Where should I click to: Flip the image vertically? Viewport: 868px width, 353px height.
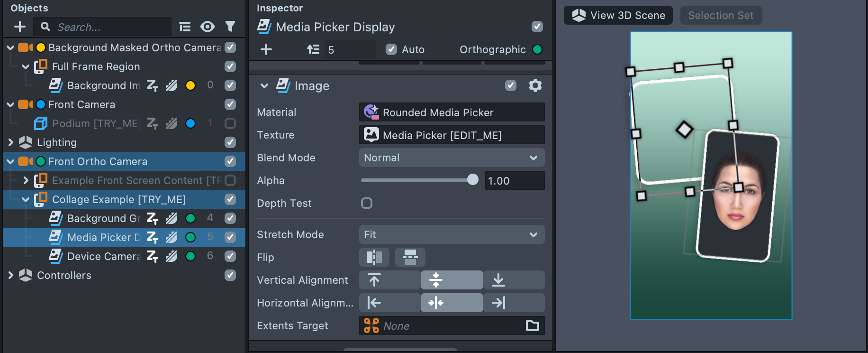410,257
